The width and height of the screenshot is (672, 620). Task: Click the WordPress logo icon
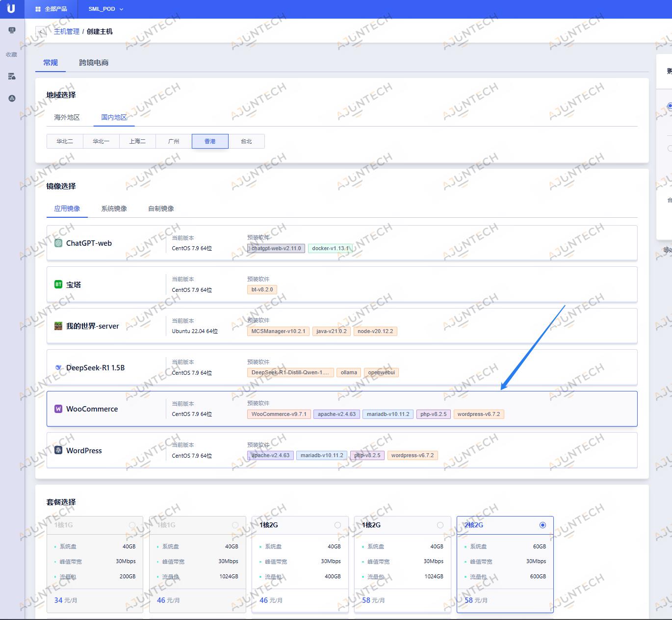[58, 450]
